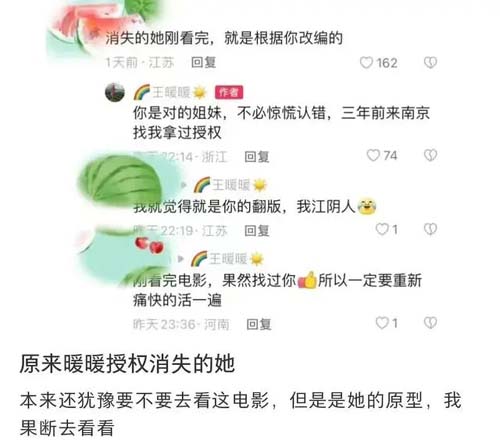The width and height of the screenshot is (500, 440).
Task: Like the 23:36 Henan reply
Action: tap(382, 323)
